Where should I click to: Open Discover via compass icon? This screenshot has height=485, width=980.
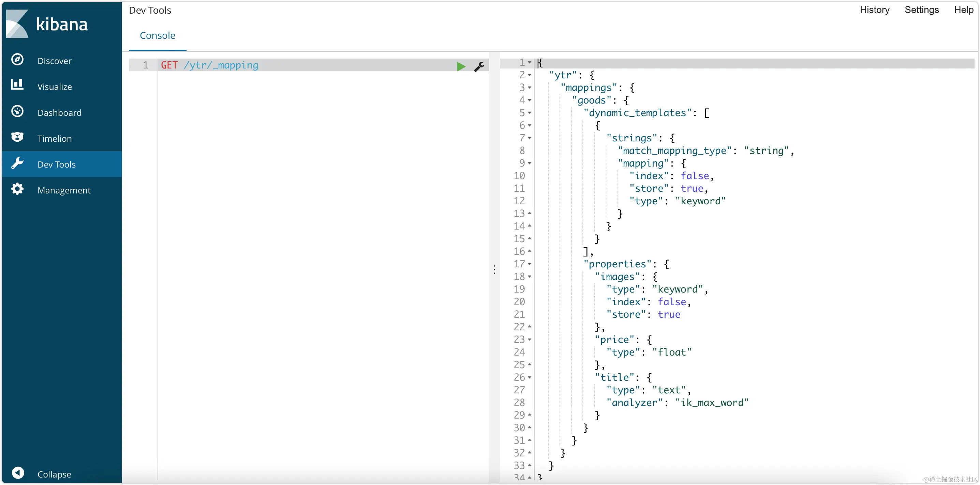point(17,60)
